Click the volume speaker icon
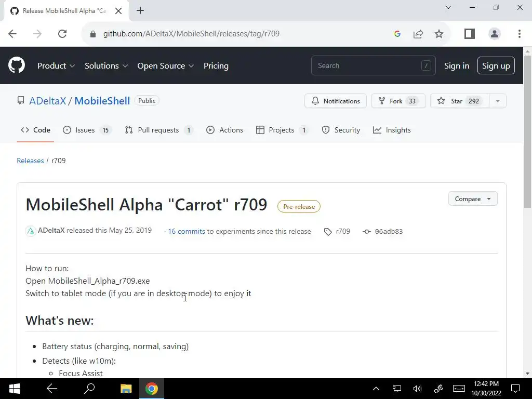The image size is (532, 399). [417, 389]
